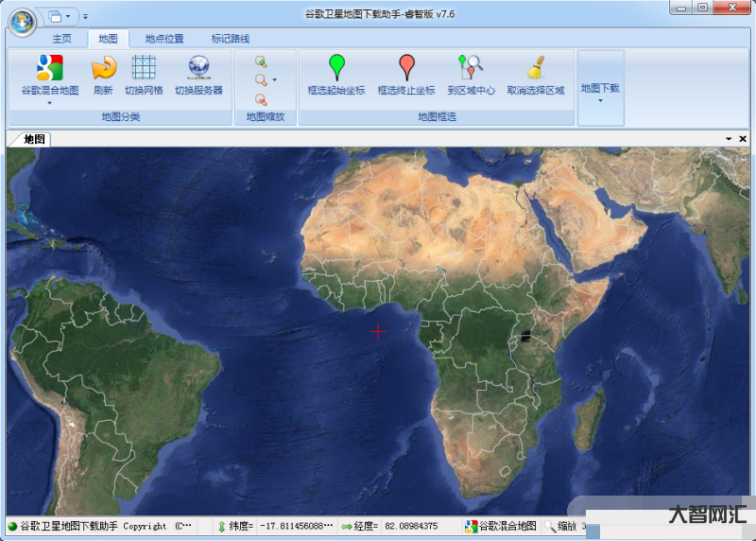Open the 标记路线 ribbon tab

point(231,39)
